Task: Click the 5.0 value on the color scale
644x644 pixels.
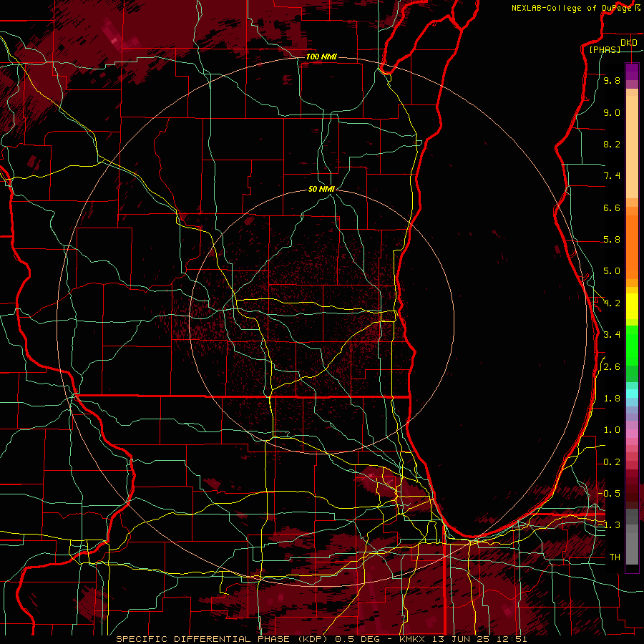Action: tap(612, 271)
